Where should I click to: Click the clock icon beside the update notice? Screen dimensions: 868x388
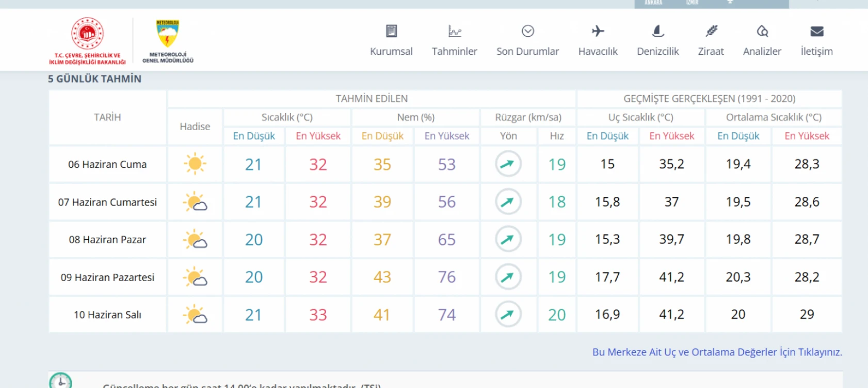click(x=60, y=381)
